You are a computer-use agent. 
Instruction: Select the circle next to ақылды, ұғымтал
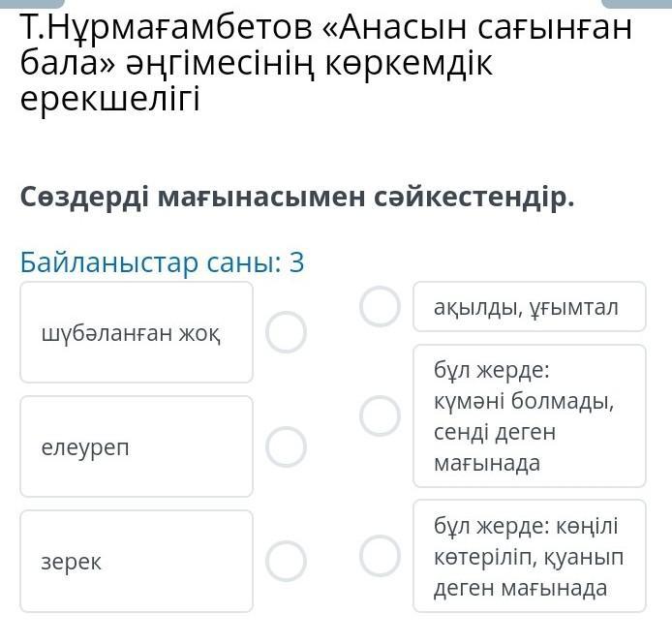click(x=381, y=307)
